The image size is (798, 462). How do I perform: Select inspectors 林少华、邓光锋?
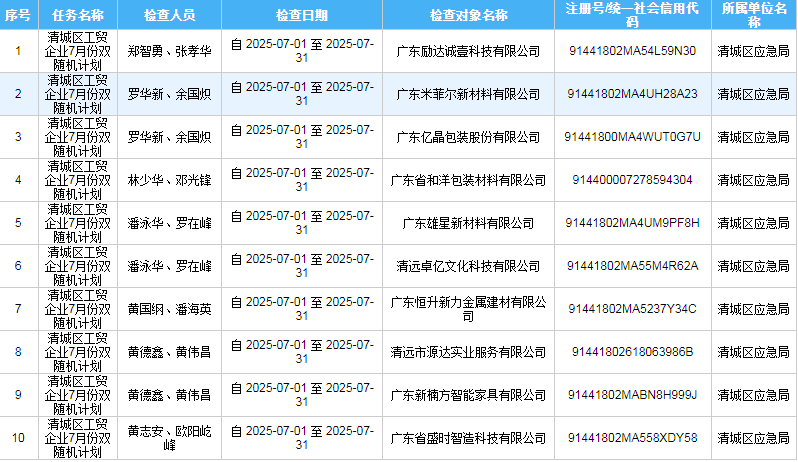(x=169, y=180)
